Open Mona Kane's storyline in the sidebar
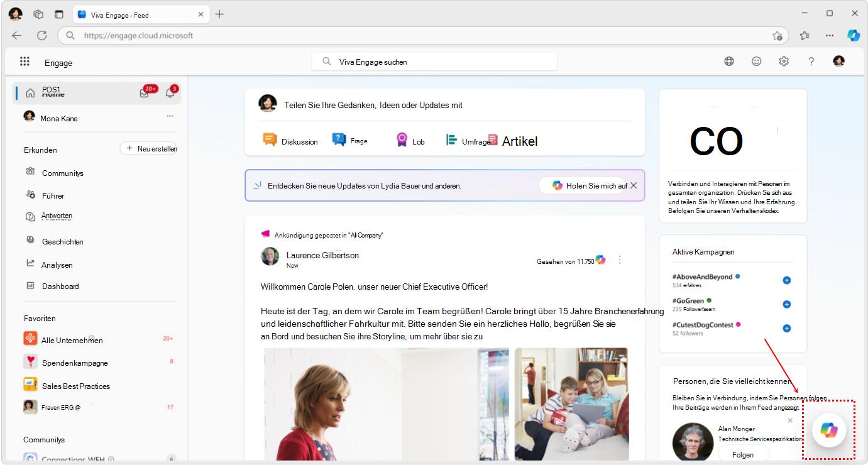 click(x=59, y=118)
